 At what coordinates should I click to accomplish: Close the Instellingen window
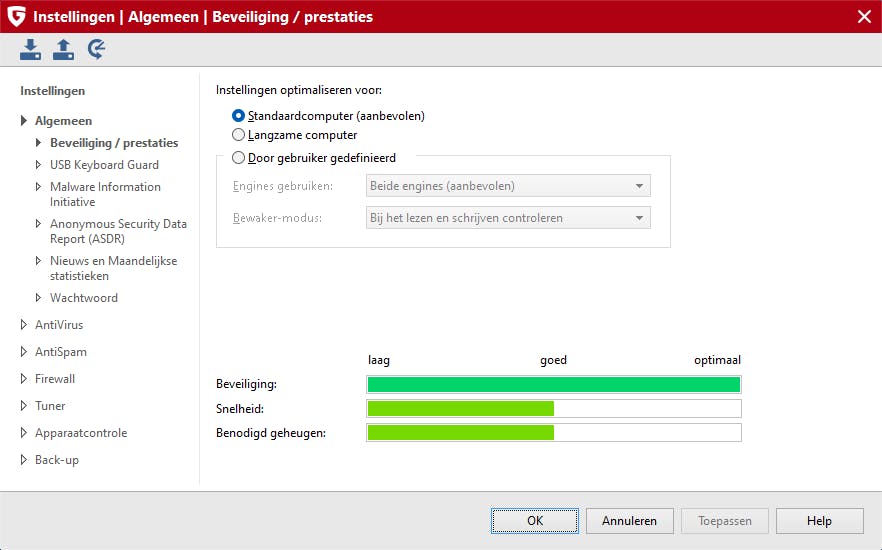tap(865, 16)
